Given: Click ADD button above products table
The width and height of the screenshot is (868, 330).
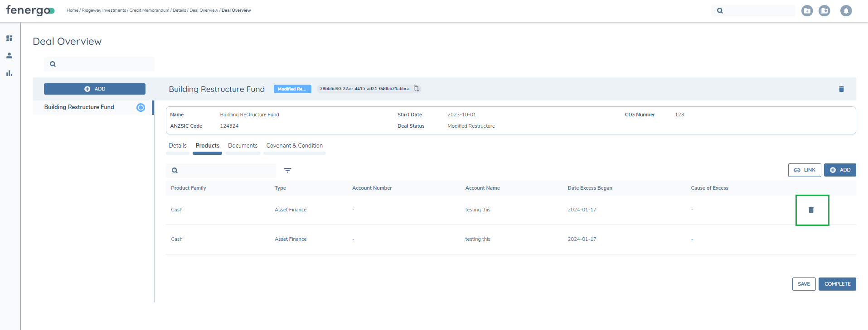Looking at the screenshot, I should pyautogui.click(x=839, y=170).
